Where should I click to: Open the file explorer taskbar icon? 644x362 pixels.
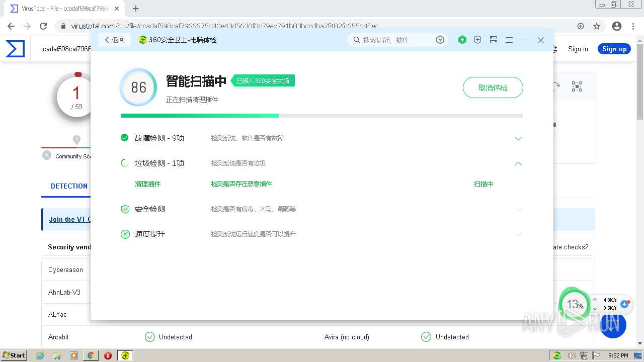(x=57, y=355)
